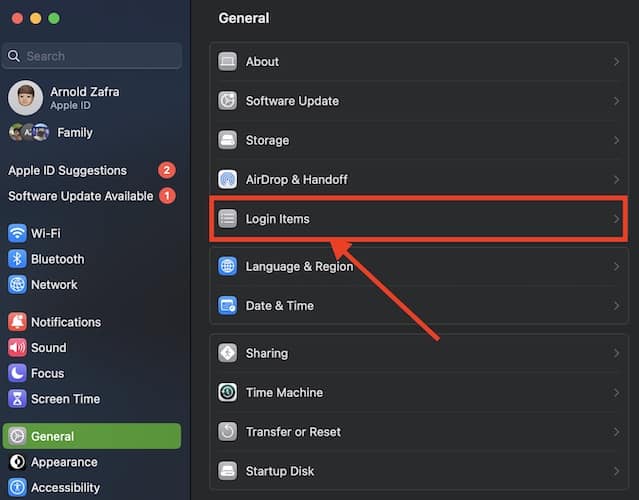The image size is (639, 500).
Task: Click the Wi-Fi icon in sidebar
Action: click(17, 233)
